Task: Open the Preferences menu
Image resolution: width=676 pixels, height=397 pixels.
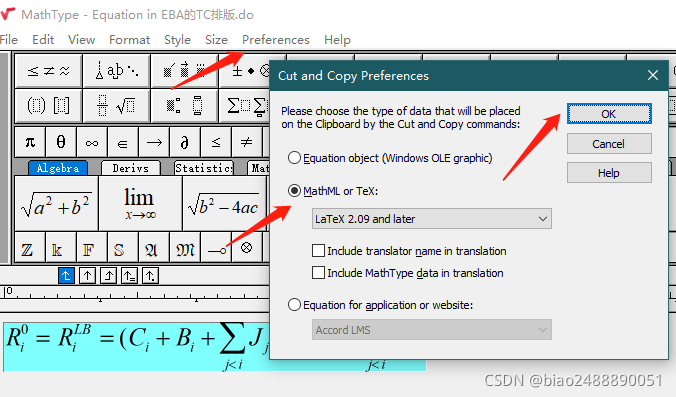Action: [x=276, y=40]
